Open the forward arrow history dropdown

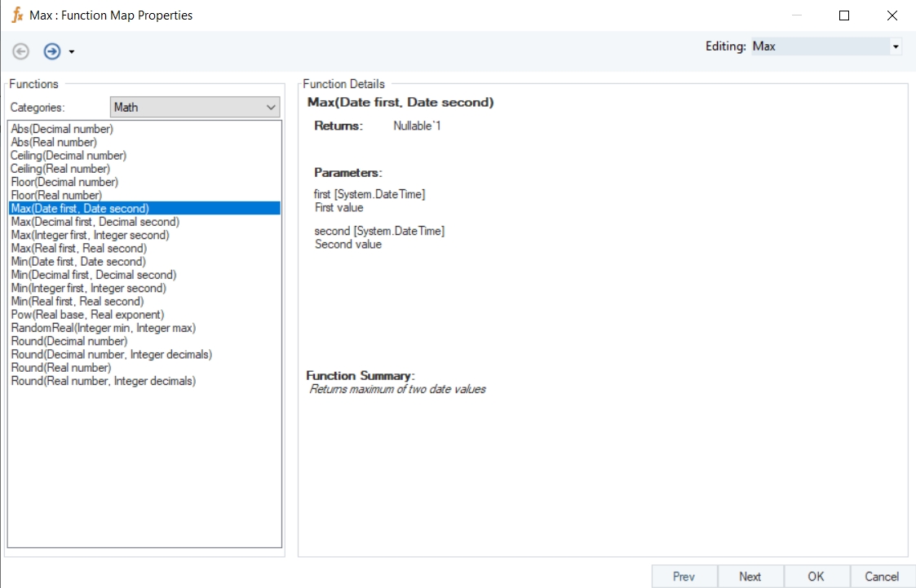coord(72,52)
